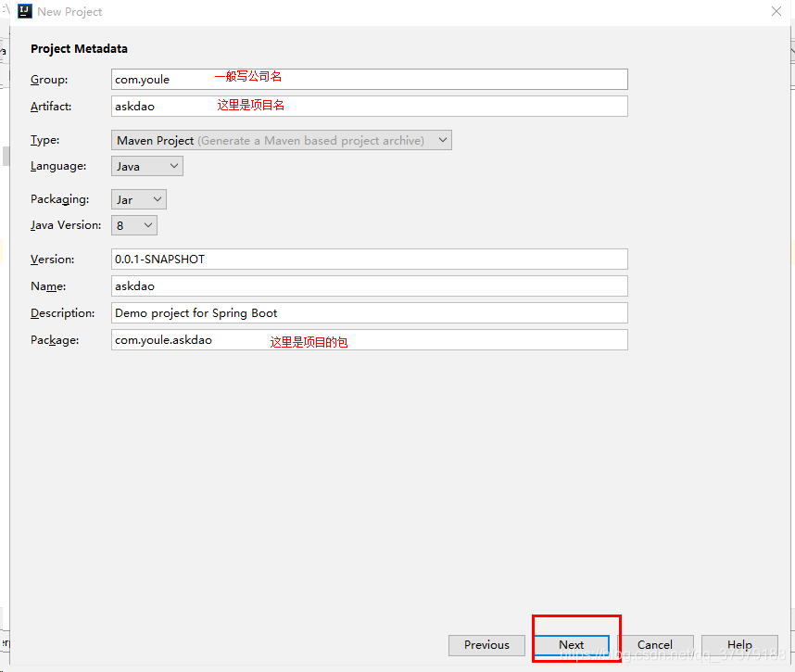Click the Name: label

point(48,286)
